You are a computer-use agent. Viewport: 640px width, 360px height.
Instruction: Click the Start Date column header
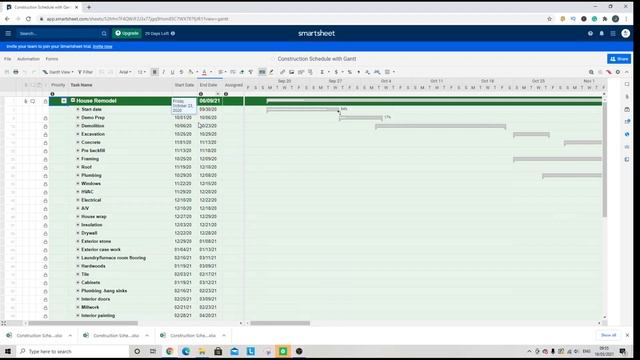point(184,85)
